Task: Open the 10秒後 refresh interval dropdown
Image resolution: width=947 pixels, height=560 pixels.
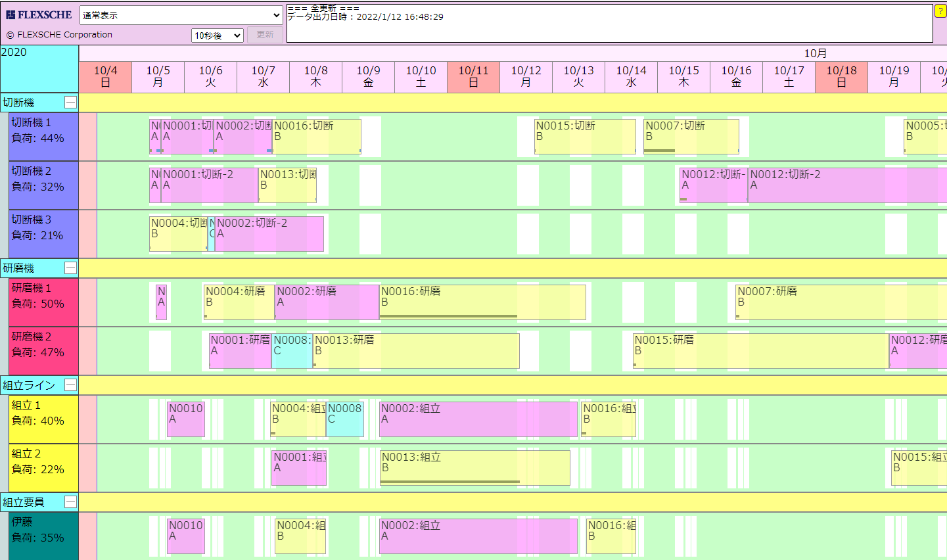Action: [x=218, y=35]
